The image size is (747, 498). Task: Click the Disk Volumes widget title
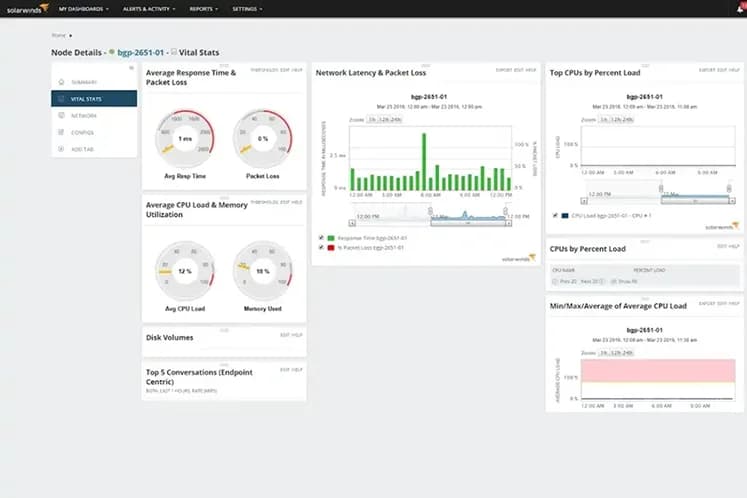tap(170, 337)
